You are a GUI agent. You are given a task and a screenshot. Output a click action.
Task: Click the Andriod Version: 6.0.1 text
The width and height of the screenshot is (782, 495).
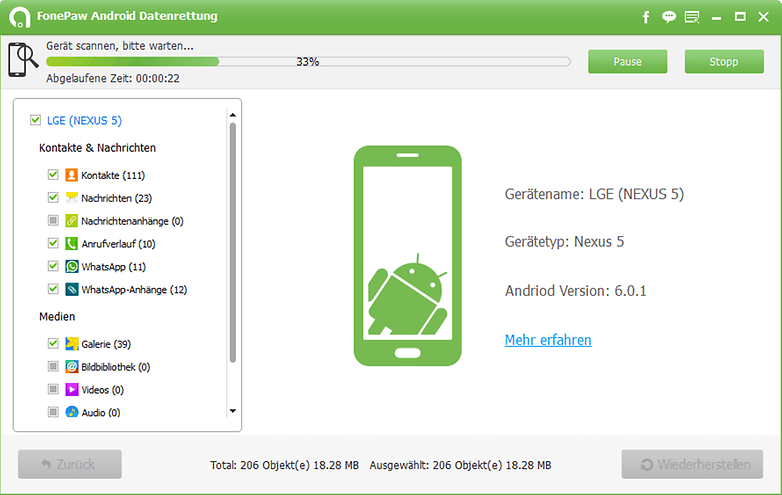(x=576, y=291)
